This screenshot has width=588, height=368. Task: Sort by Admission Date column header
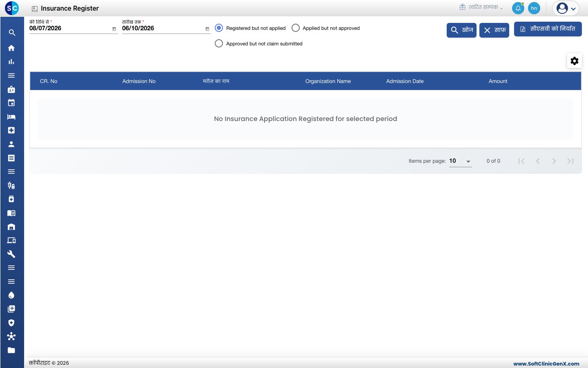(405, 81)
